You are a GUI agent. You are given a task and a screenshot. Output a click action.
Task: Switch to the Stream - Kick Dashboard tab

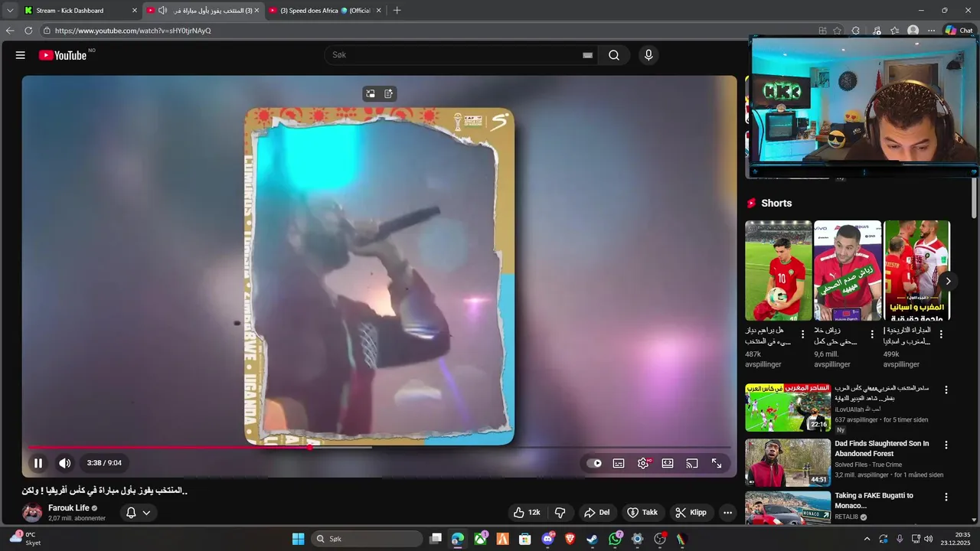(80, 11)
